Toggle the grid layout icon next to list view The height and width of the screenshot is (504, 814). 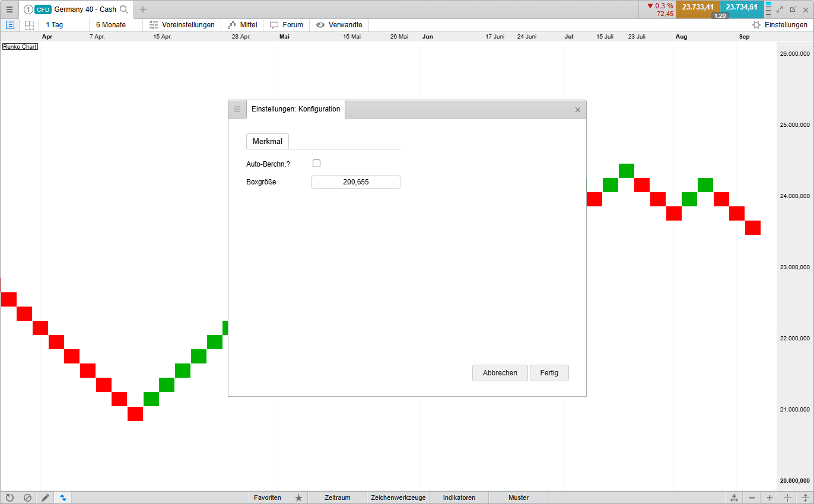click(29, 25)
